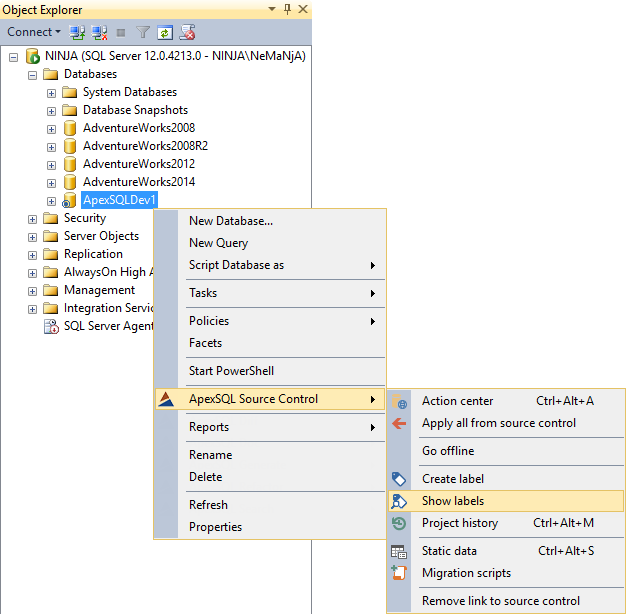Screen dimensions: 626x614
Task: Click the Refresh toolbar icon in Object Explorer
Action: (x=165, y=32)
